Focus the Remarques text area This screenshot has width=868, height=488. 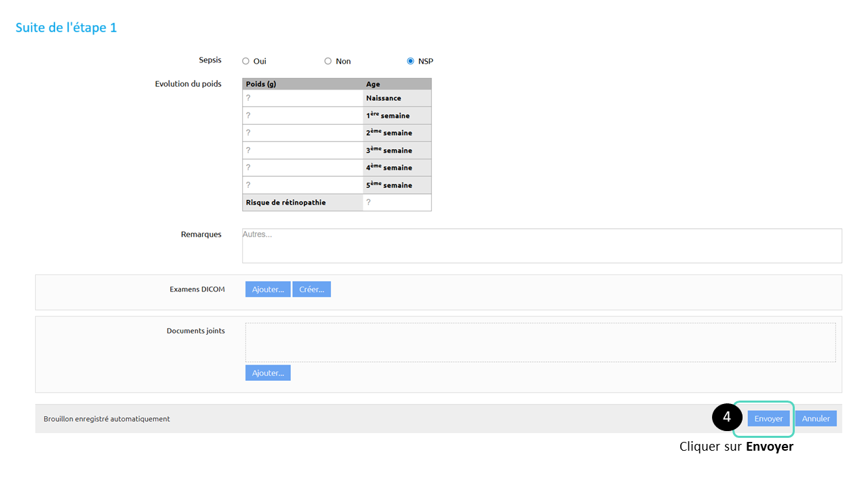[x=541, y=245]
